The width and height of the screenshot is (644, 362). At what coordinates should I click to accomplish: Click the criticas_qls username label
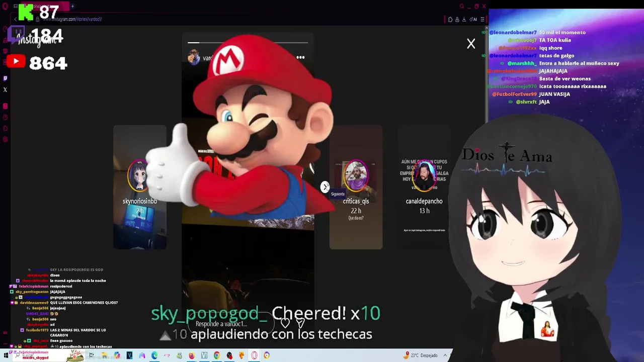(356, 201)
